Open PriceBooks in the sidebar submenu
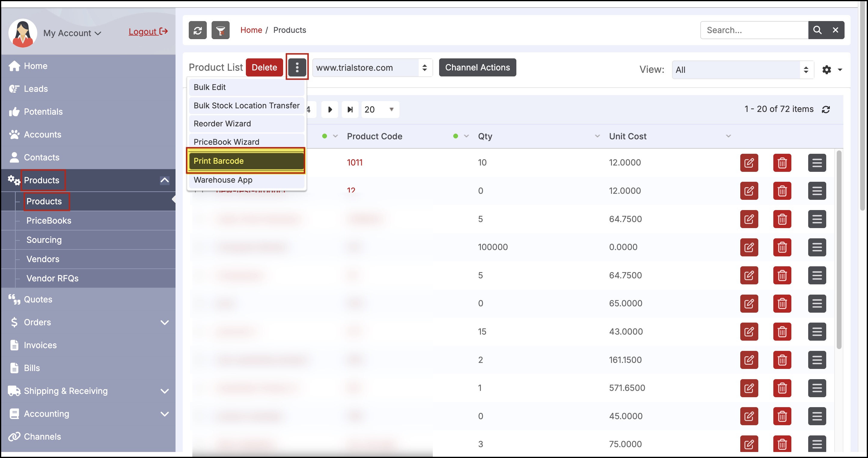 click(x=49, y=221)
